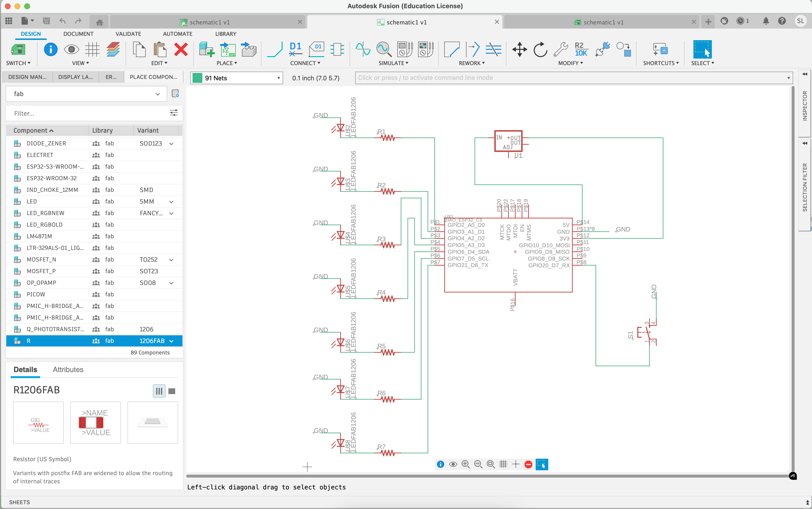Open the command line history dropdown
Screen dimensions: 812x509
(789, 78)
